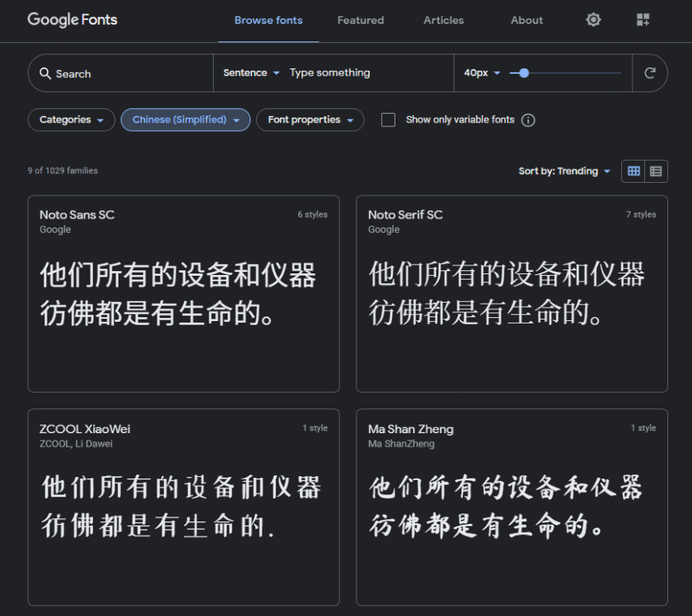Click '1 style' label on ZCOOL XiaoWei

tap(315, 428)
